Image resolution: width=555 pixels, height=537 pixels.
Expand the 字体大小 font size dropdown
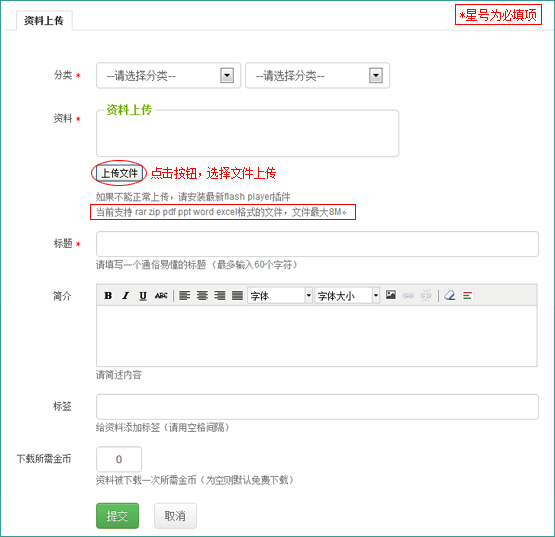347,295
